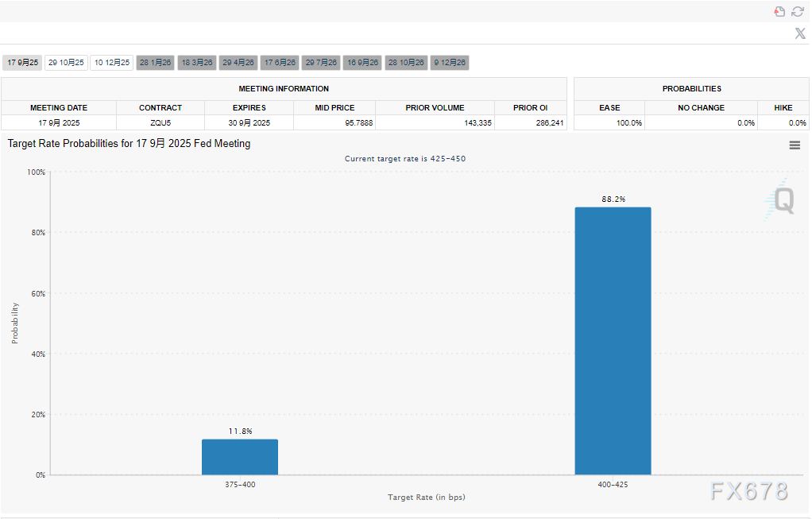Screen dimensions: 812x519
Task: Open the chart hamburger menu
Action: [795, 145]
